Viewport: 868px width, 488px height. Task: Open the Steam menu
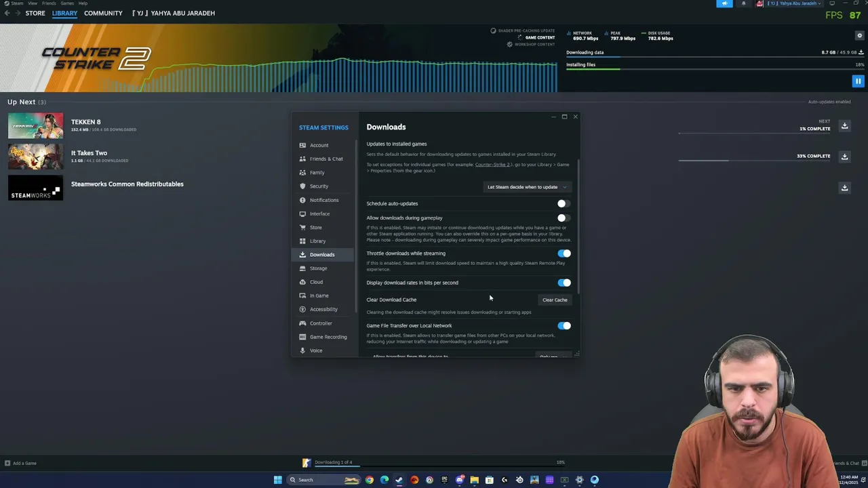tap(17, 3)
